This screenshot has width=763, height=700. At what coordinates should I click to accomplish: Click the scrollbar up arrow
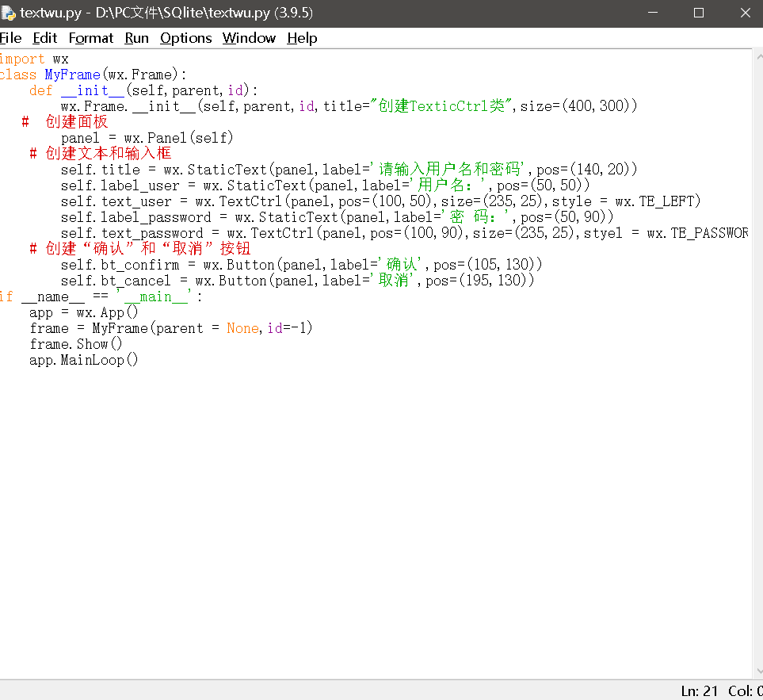[x=758, y=56]
